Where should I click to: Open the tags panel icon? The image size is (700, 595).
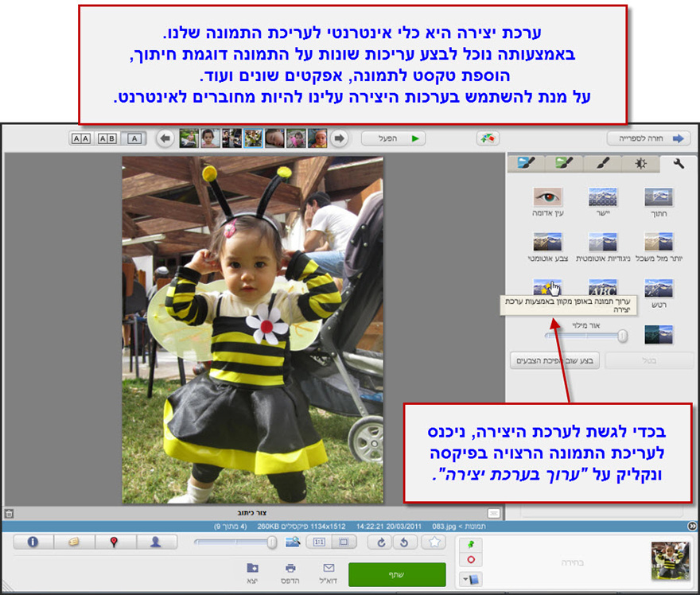click(x=74, y=542)
